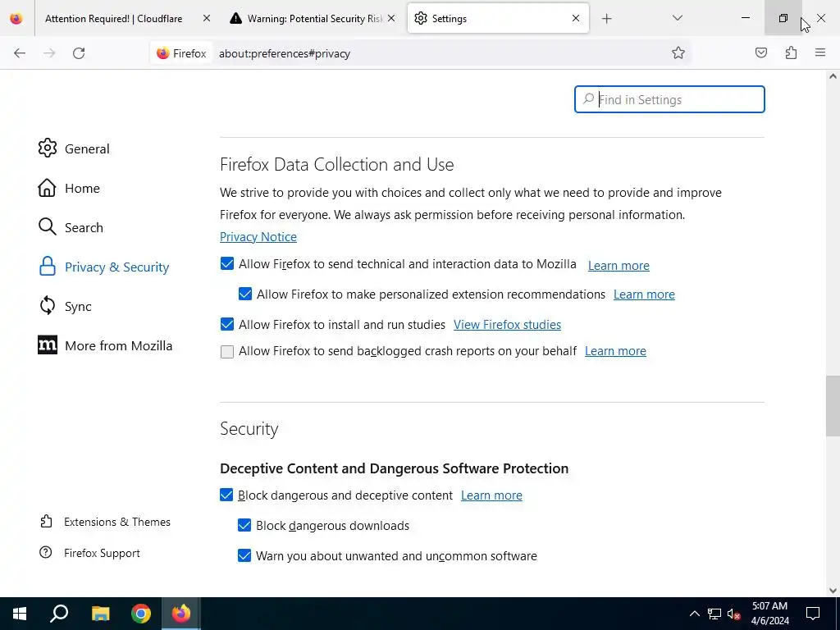Open a new tab with the plus button
Screen dimensions: 840x630
[607, 18]
